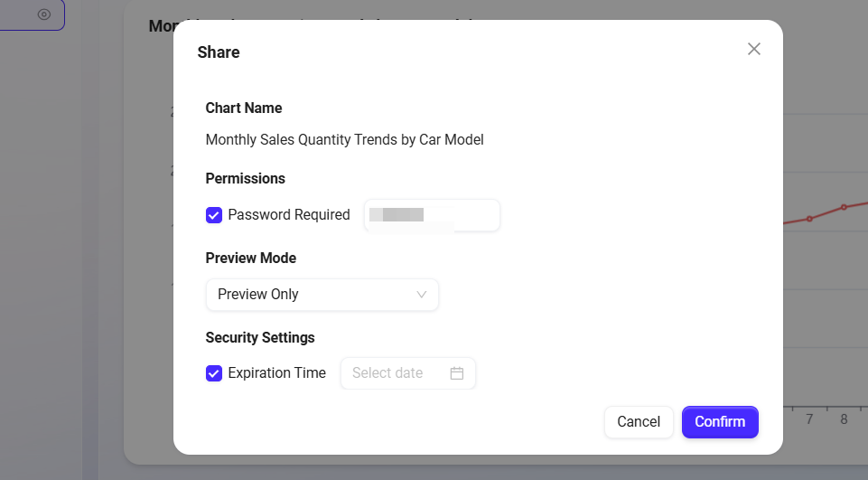Click the chart name text in the dialog
This screenshot has height=480, width=868.
click(x=344, y=140)
